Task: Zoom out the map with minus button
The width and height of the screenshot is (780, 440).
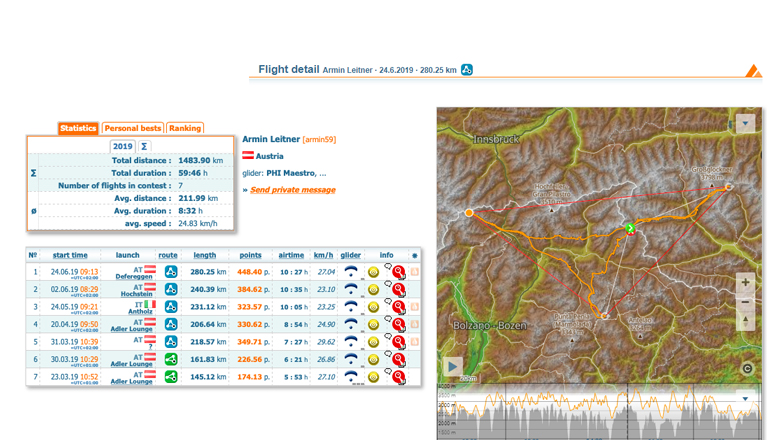Action: (745, 301)
